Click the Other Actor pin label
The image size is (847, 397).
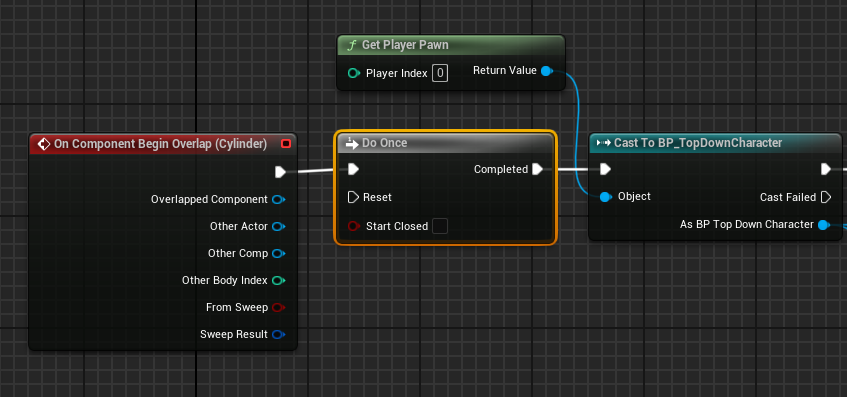click(x=239, y=226)
